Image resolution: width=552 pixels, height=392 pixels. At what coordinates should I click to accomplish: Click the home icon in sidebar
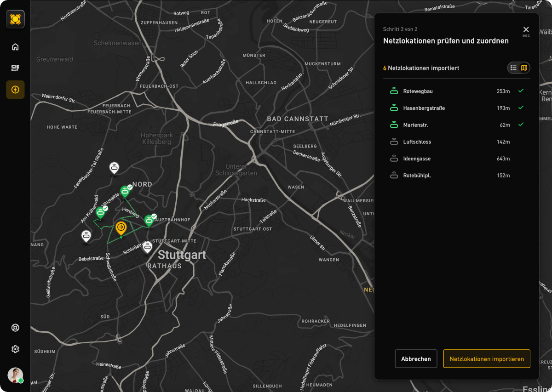pos(15,47)
